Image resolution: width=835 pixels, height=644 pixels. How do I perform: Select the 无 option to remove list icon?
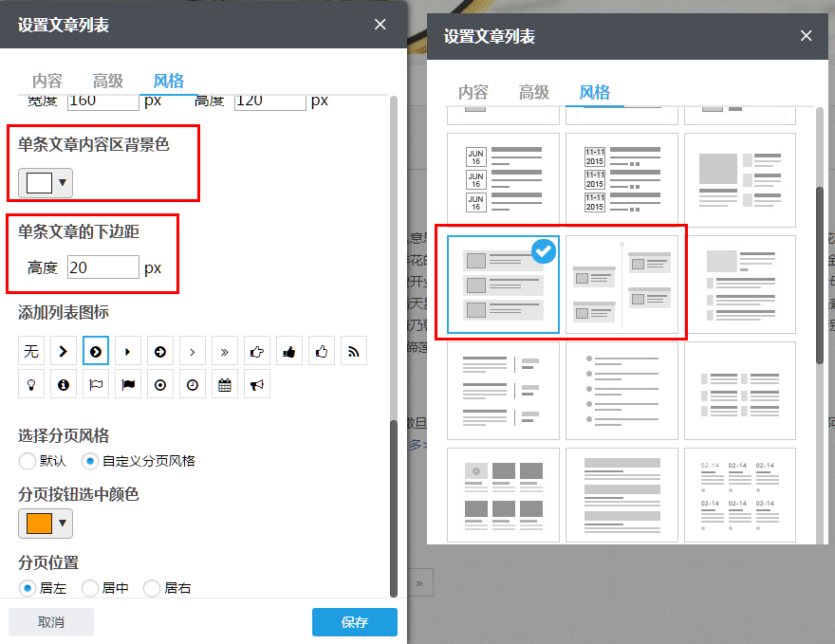click(x=31, y=350)
